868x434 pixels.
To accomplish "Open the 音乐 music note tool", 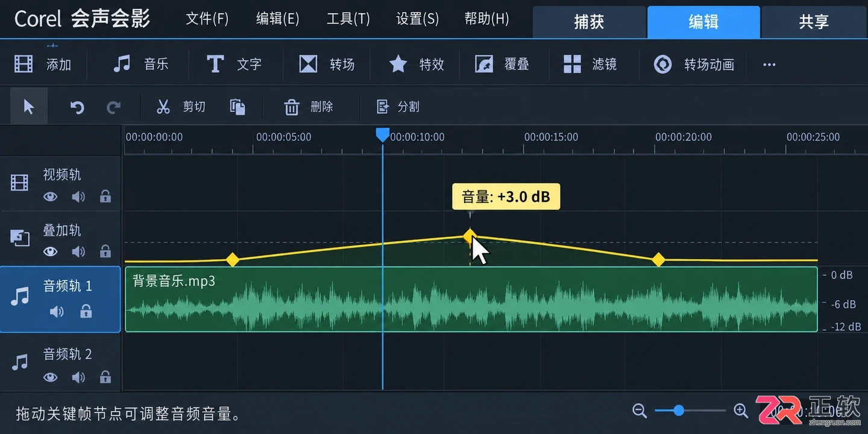I will pyautogui.click(x=122, y=64).
